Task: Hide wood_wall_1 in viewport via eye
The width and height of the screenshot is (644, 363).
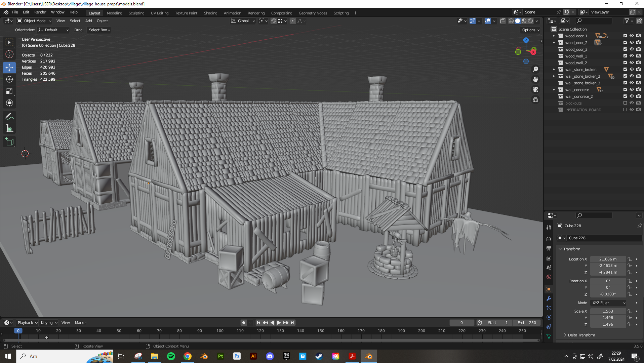Action: coord(632,56)
